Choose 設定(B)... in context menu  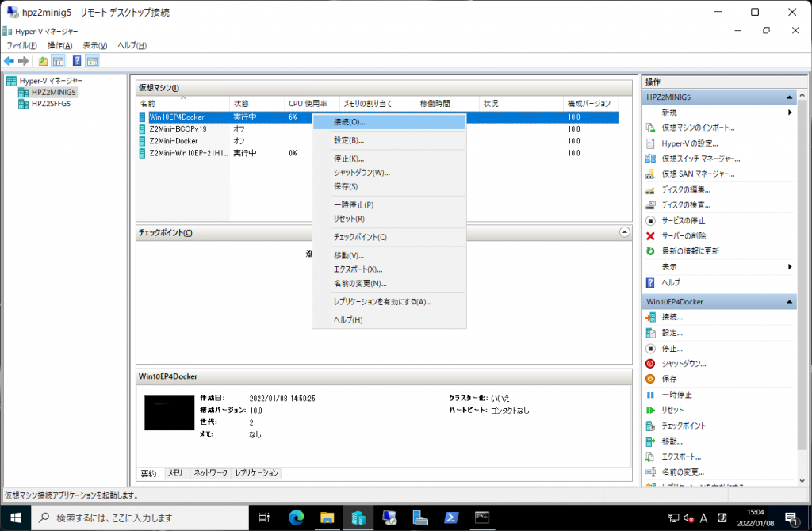pyautogui.click(x=389, y=140)
